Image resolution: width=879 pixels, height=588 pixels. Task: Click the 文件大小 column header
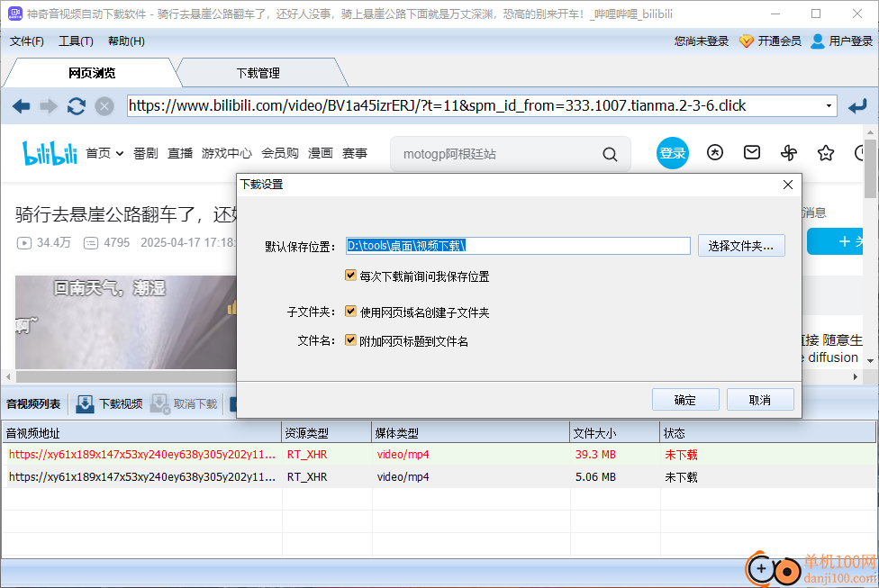point(615,433)
